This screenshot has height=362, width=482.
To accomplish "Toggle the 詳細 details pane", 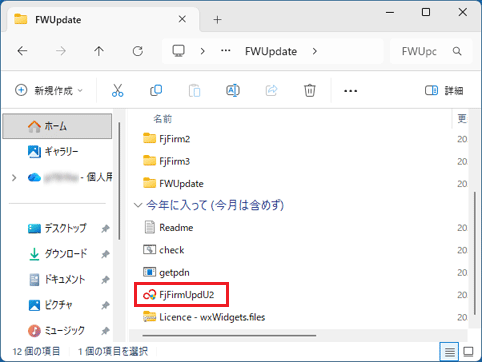I will [444, 90].
